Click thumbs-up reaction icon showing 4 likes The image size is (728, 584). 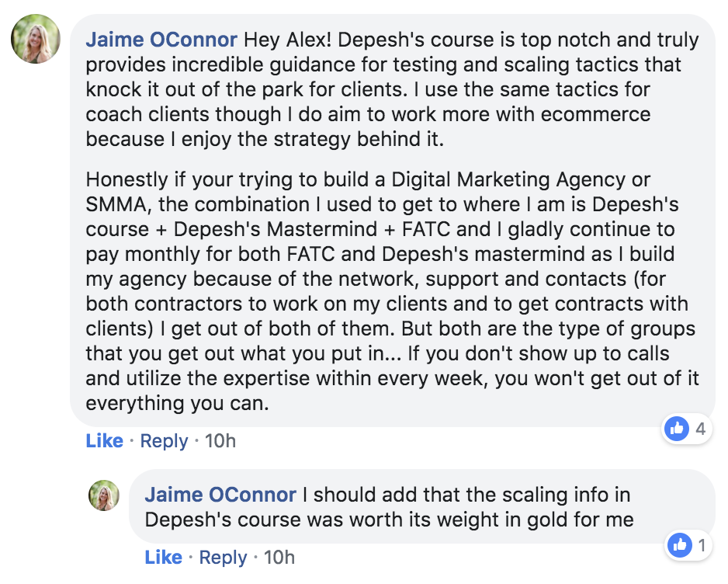point(678,428)
